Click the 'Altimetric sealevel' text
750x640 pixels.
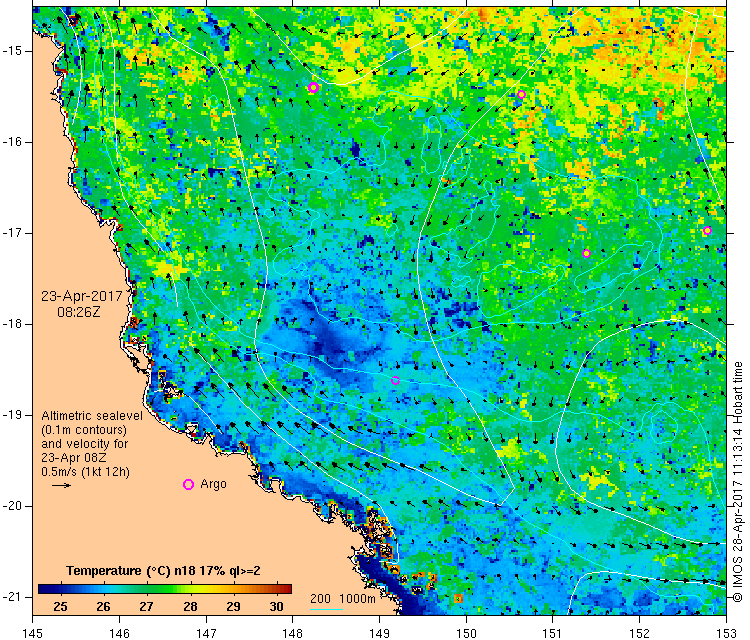tap(92, 416)
